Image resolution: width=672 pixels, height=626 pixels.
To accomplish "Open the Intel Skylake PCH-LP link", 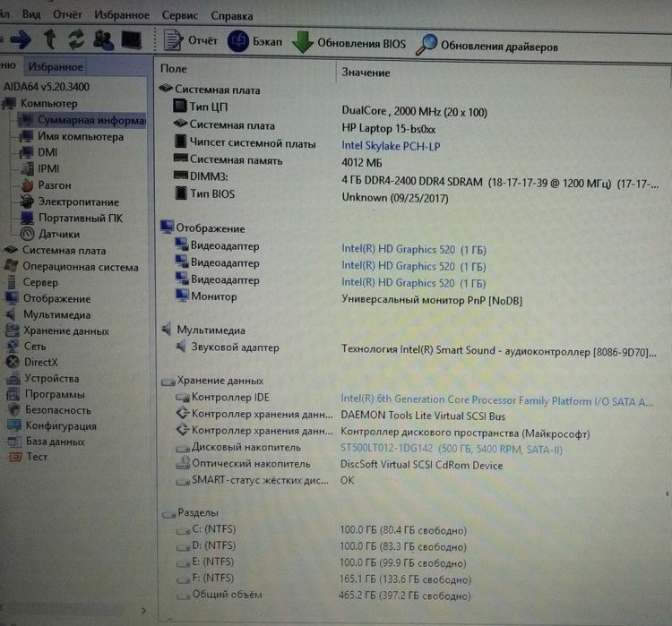I will point(391,146).
